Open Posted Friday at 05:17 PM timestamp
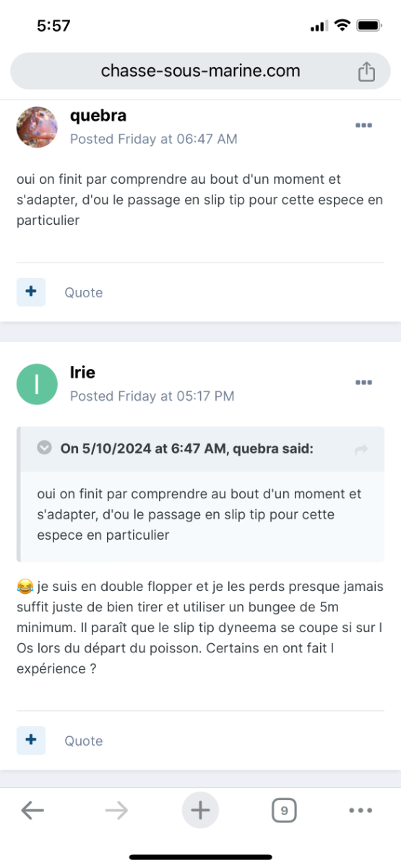401x868 pixels. point(152,396)
